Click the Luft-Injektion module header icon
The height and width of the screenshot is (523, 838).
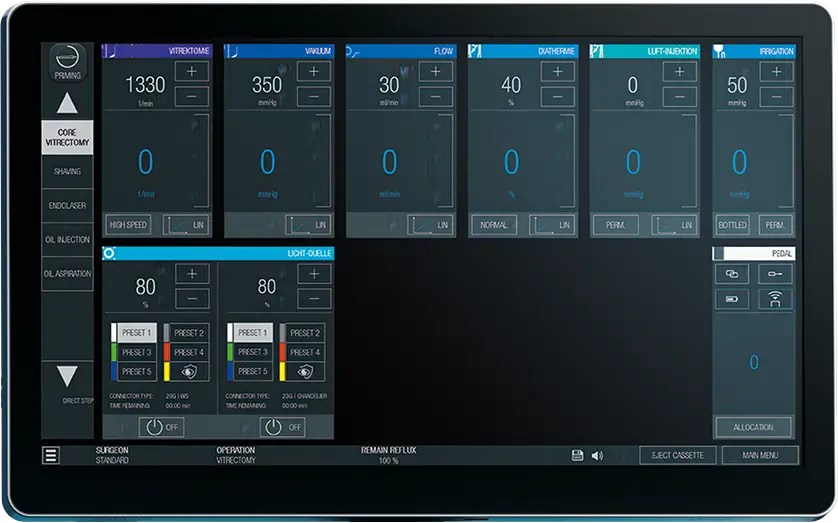[596, 51]
